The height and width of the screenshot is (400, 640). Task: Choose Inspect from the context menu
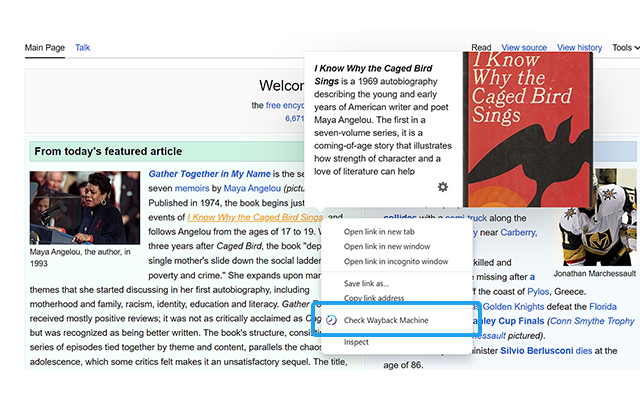(x=357, y=342)
